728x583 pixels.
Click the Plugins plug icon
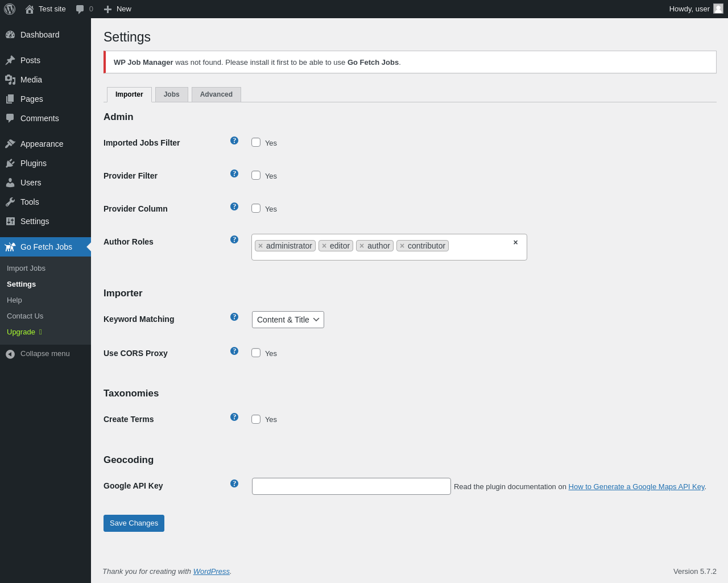click(x=10, y=163)
